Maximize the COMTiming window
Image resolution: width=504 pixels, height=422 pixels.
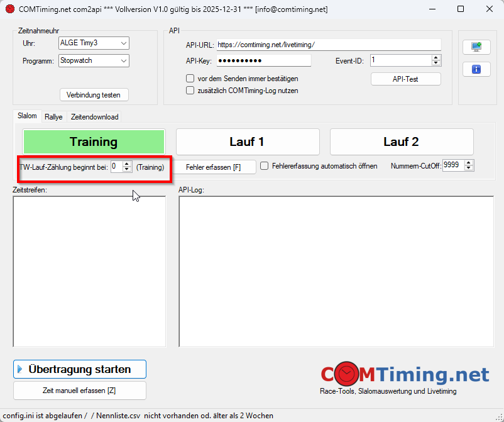461,9
